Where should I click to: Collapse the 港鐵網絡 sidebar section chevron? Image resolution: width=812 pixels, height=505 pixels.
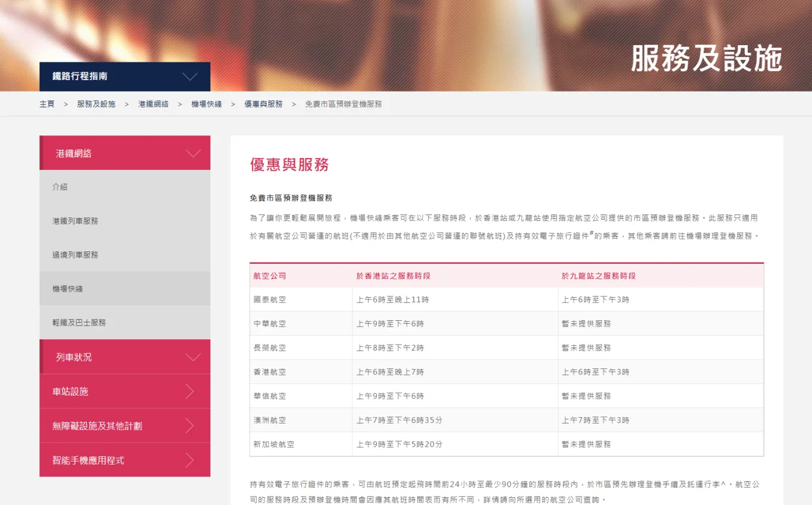(x=193, y=153)
